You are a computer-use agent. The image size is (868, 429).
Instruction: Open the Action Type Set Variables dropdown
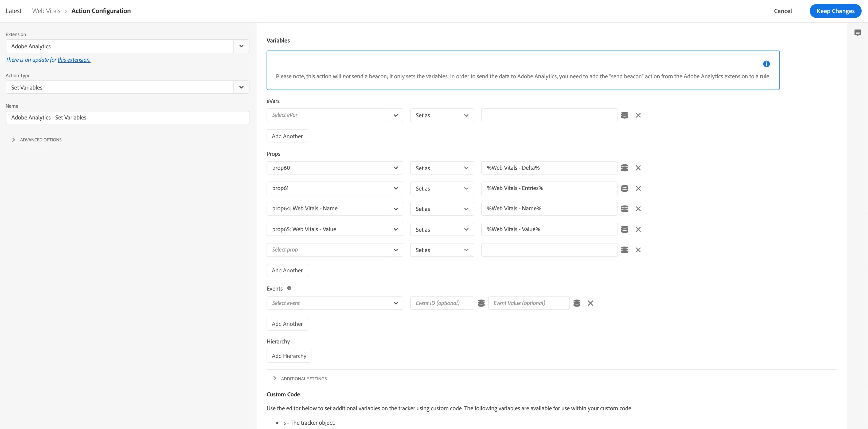coord(241,87)
